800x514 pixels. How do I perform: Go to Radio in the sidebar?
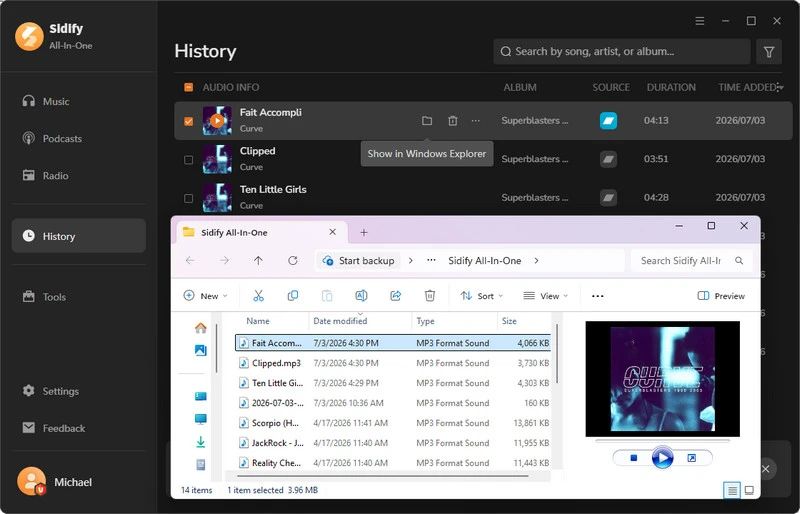45,176
